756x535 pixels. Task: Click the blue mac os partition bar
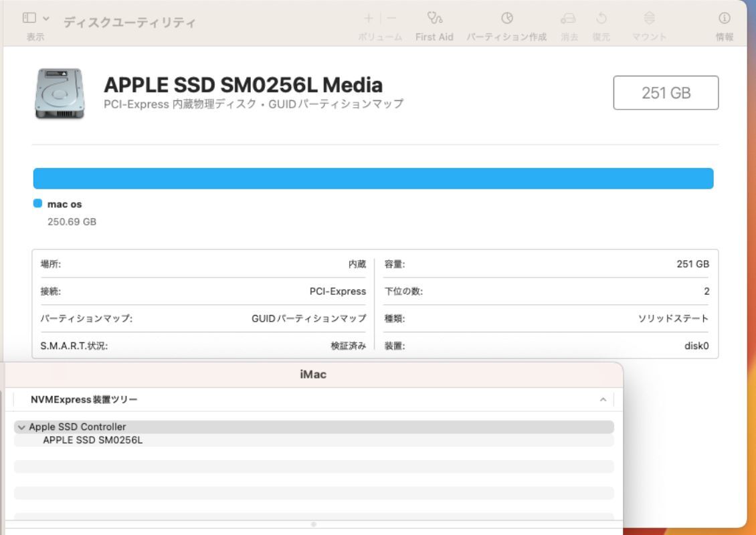[373, 179]
